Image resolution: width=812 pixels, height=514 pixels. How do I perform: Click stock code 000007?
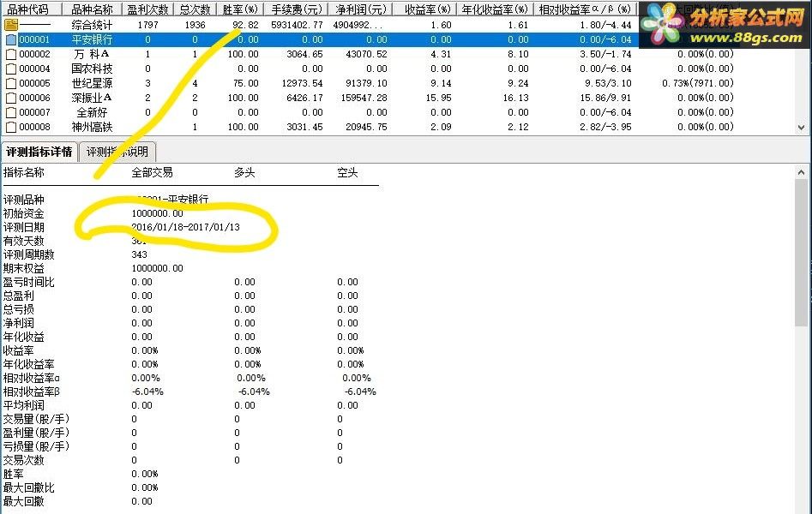34,112
